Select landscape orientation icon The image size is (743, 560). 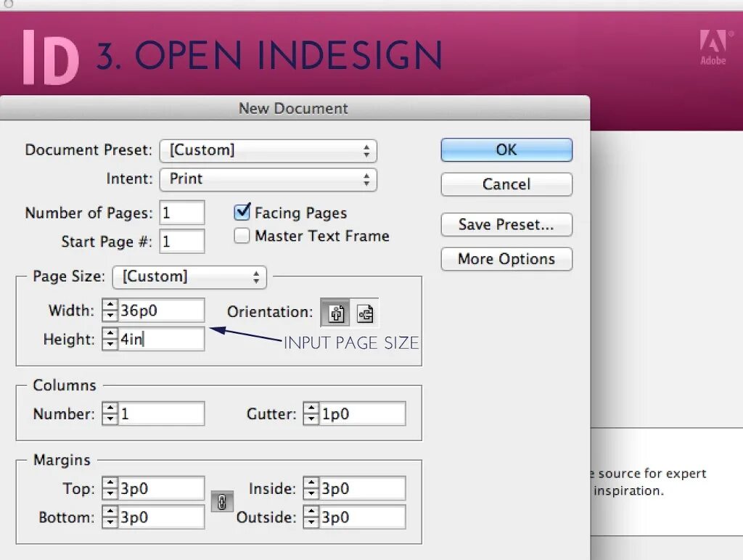pyautogui.click(x=365, y=313)
